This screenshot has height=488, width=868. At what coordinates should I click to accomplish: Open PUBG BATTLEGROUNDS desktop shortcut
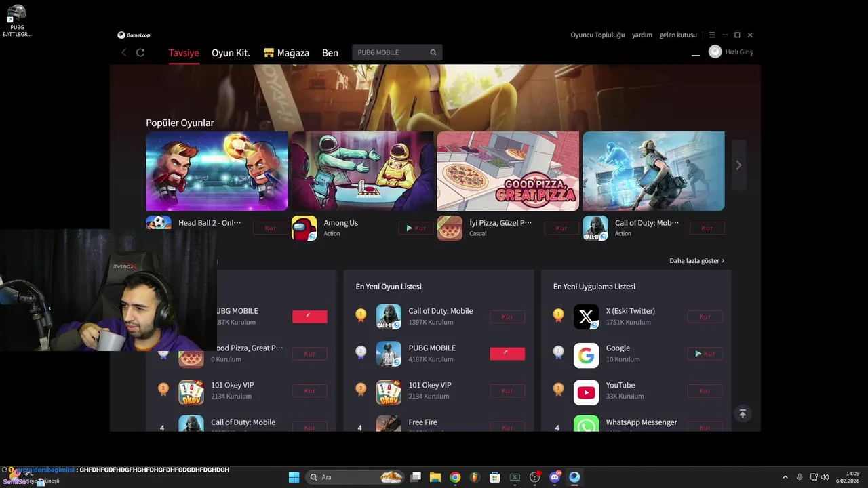tap(17, 20)
